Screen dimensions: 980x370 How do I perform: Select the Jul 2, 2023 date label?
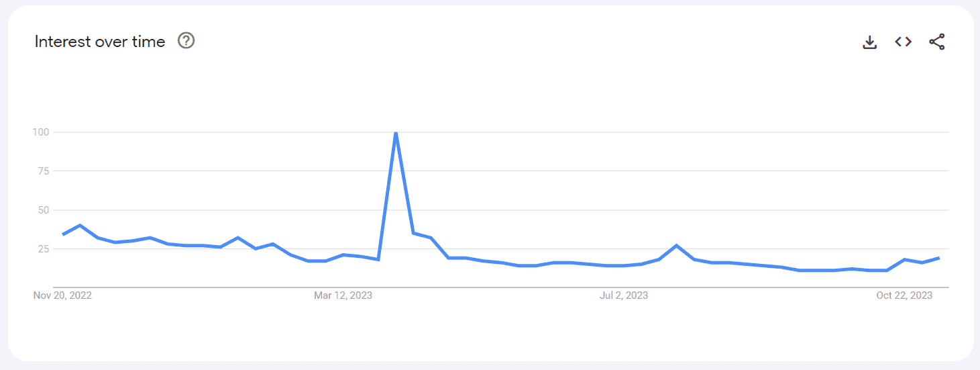point(624,295)
